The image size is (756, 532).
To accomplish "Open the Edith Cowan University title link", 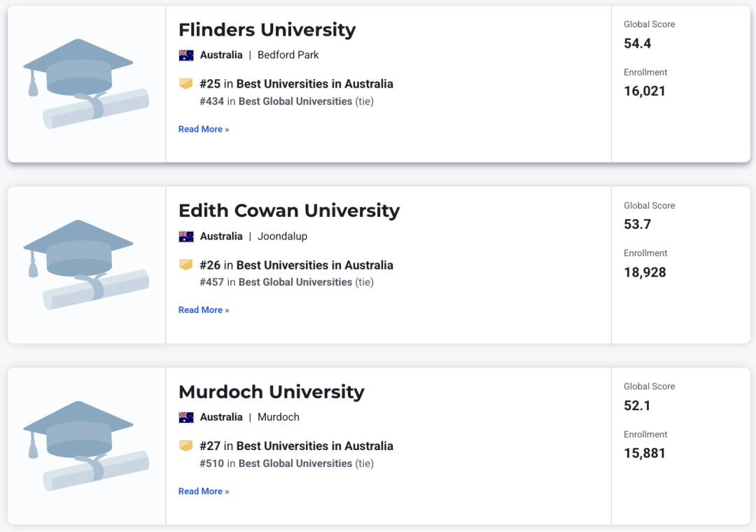I will (x=289, y=211).
